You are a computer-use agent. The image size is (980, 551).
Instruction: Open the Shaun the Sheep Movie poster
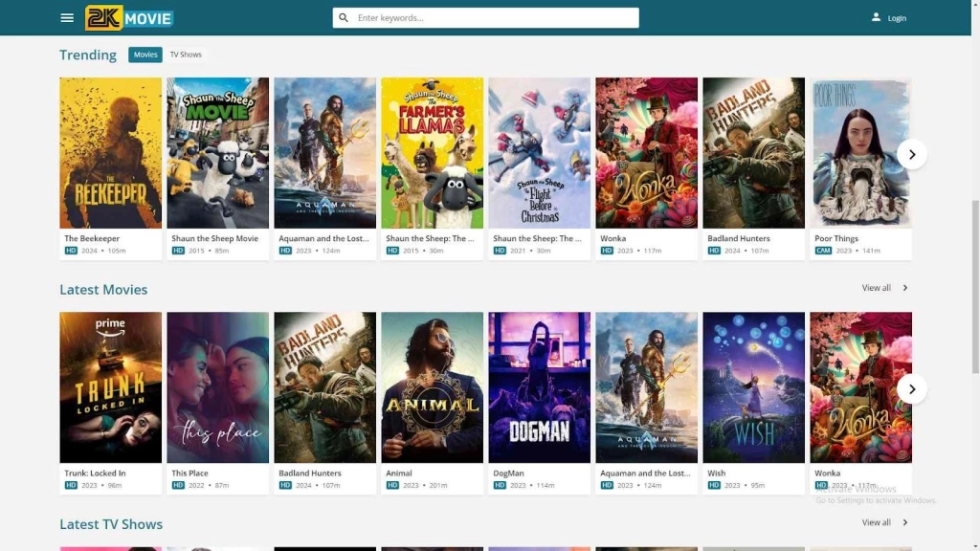pos(217,153)
